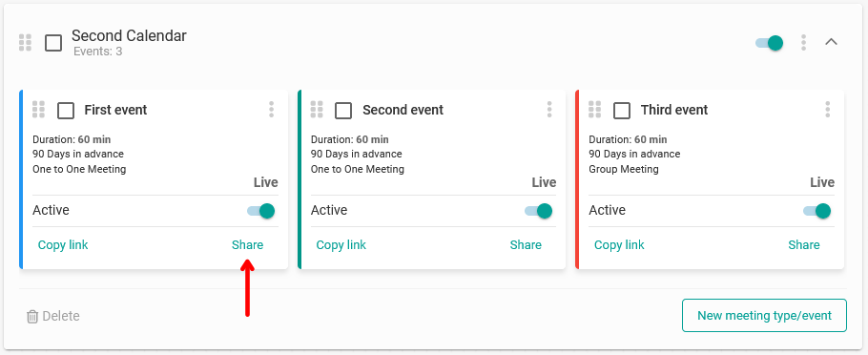Click Duration: 60 min in First event

(x=72, y=139)
